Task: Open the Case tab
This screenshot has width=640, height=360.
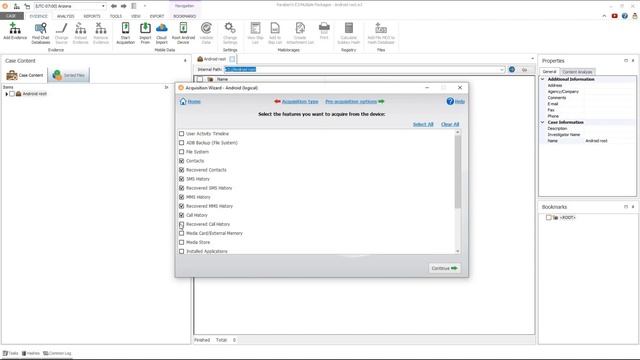Action: [x=11, y=16]
